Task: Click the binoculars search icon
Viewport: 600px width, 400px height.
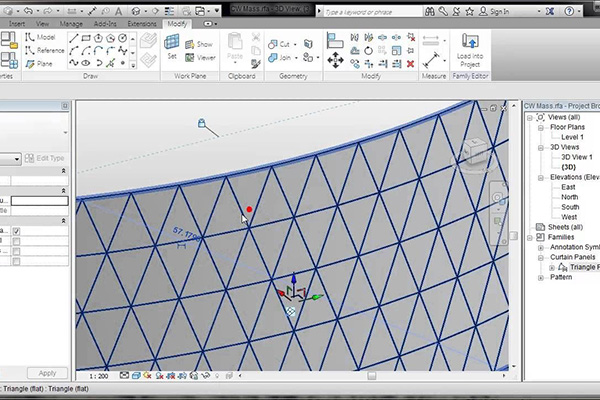Action: pos(430,11)
